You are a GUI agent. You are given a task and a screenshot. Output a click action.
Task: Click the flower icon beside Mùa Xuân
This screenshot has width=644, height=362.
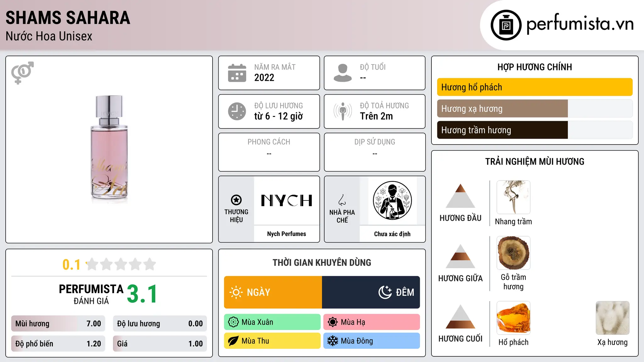pyautogui.click(x=233, y=322)
